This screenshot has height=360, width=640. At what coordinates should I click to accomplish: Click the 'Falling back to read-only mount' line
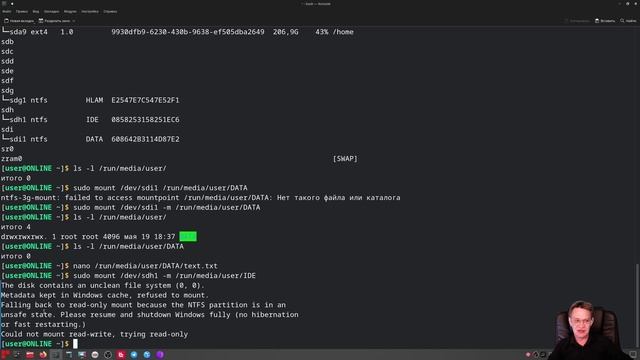click(143, 305)
